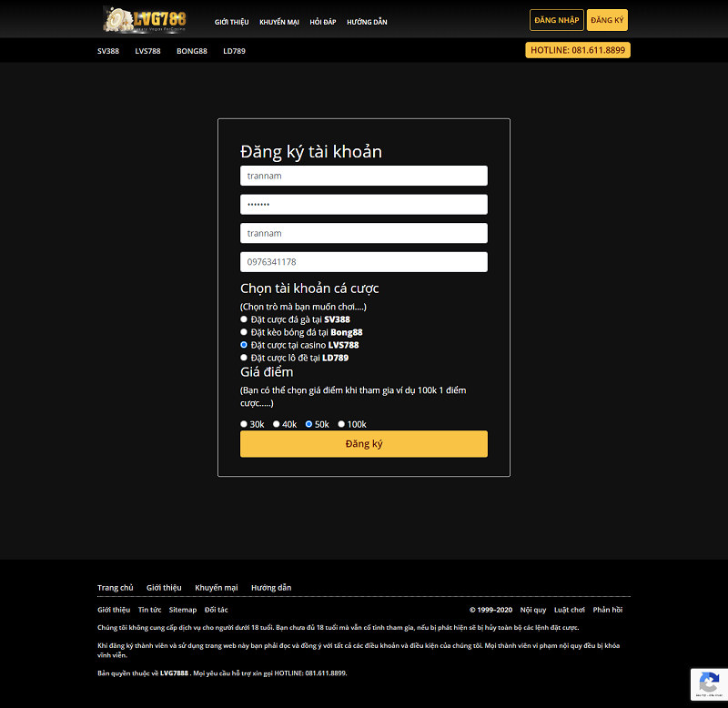Open the GIỚI THIỆU header menu

[x=232, y=22]
